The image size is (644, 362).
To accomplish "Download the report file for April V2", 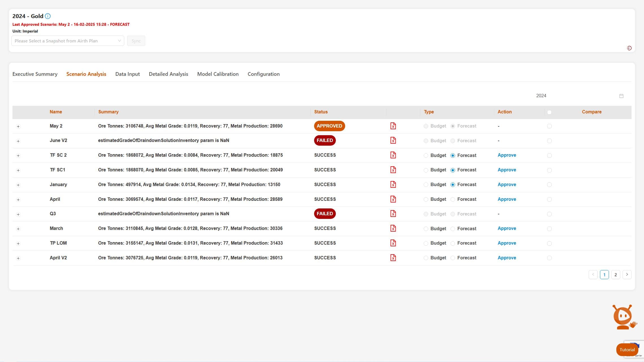I will click(x=393, y=258).
